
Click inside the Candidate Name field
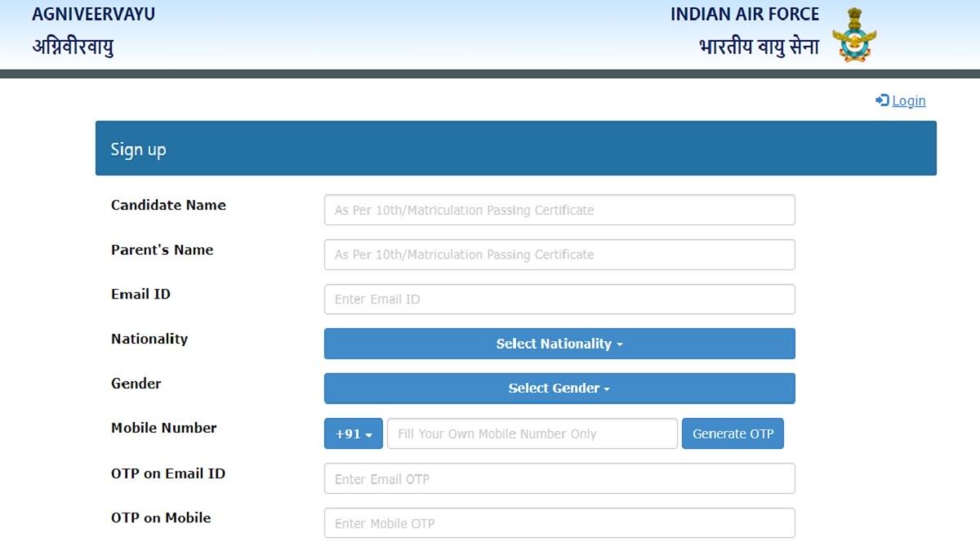coord(559,210)
